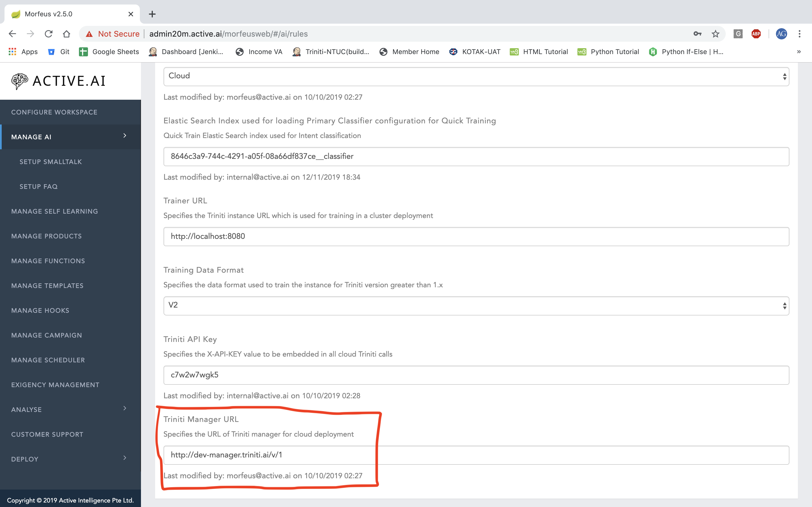The width and height of the screenshot is (812, 507).
Task: Click the Cloud deployment type dropdown
Action: [476, 76]
